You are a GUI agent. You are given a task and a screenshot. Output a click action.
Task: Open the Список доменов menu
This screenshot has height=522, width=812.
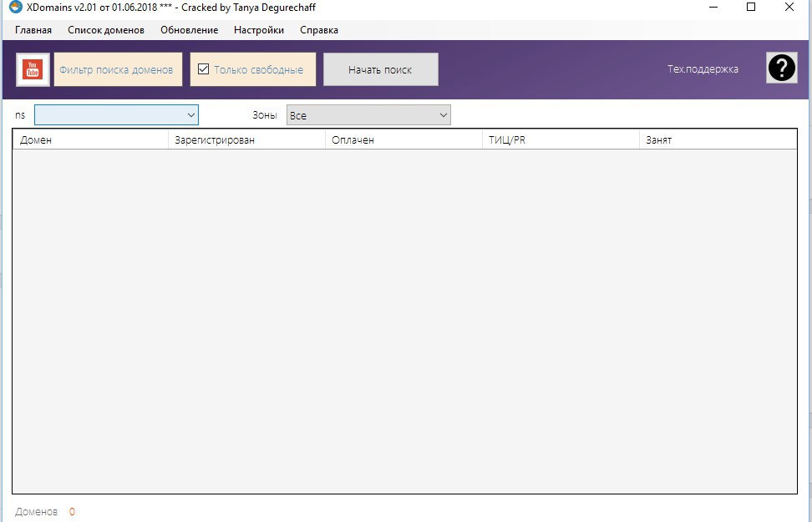point(106,30)
